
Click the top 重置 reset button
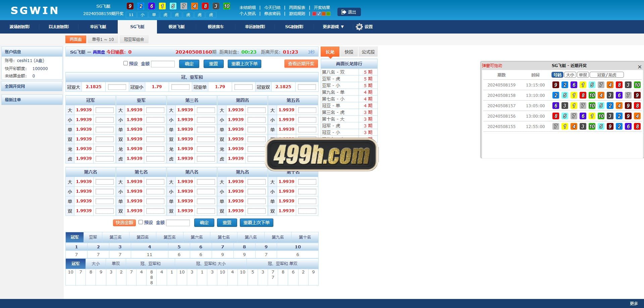(214, 64)
